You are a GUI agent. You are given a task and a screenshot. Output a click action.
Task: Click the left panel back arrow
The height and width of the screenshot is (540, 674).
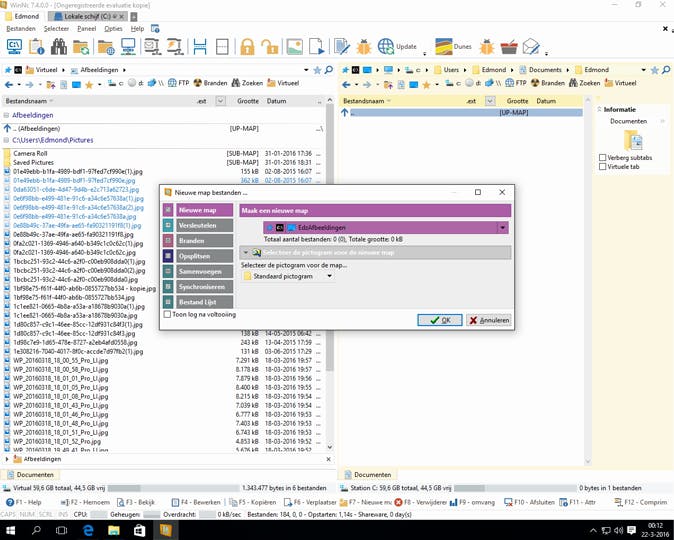pos(8,85)
